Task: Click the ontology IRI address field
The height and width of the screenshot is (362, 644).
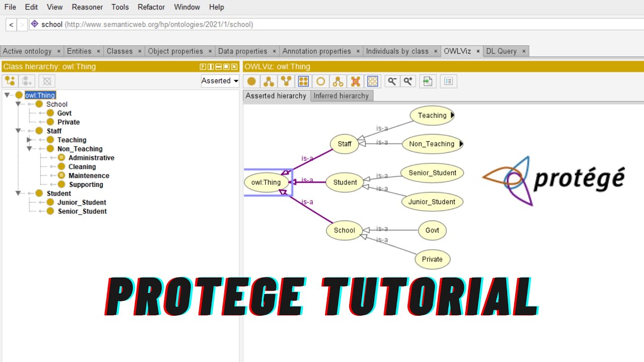Action: click(336, 24)
